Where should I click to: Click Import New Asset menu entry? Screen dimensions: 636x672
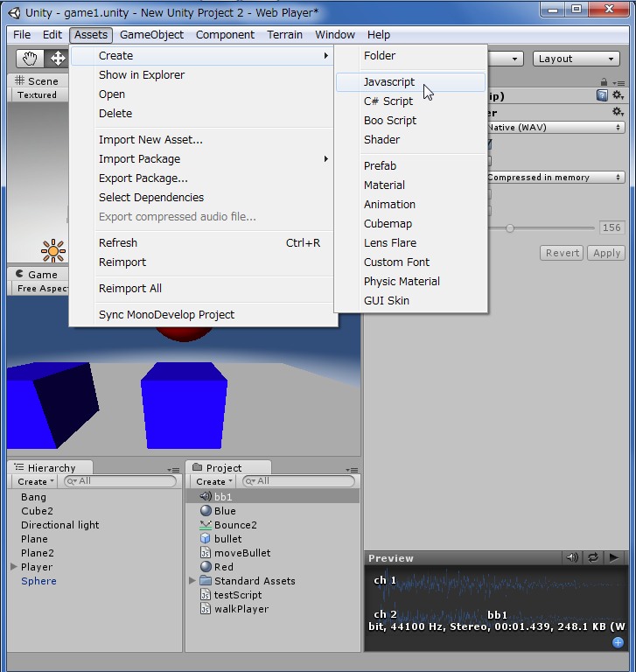pyautogui.click(x=150, y=140)
